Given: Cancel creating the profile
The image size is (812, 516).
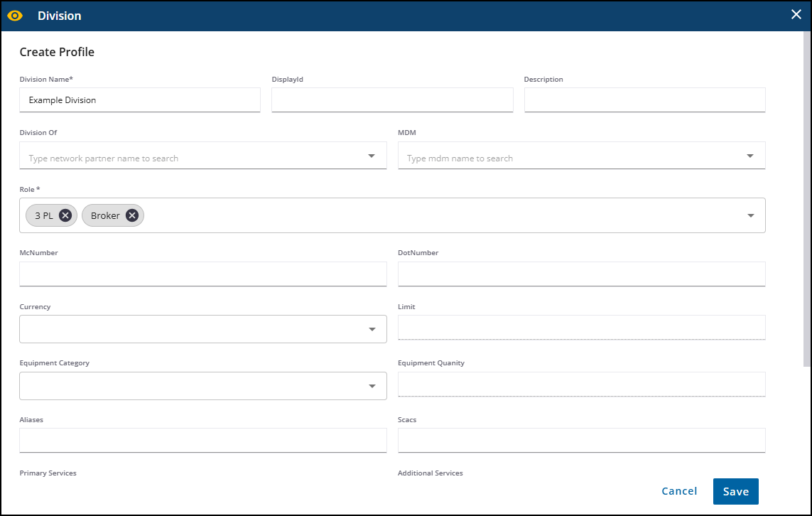Looking at the screenshot, I should coord(678,491).
